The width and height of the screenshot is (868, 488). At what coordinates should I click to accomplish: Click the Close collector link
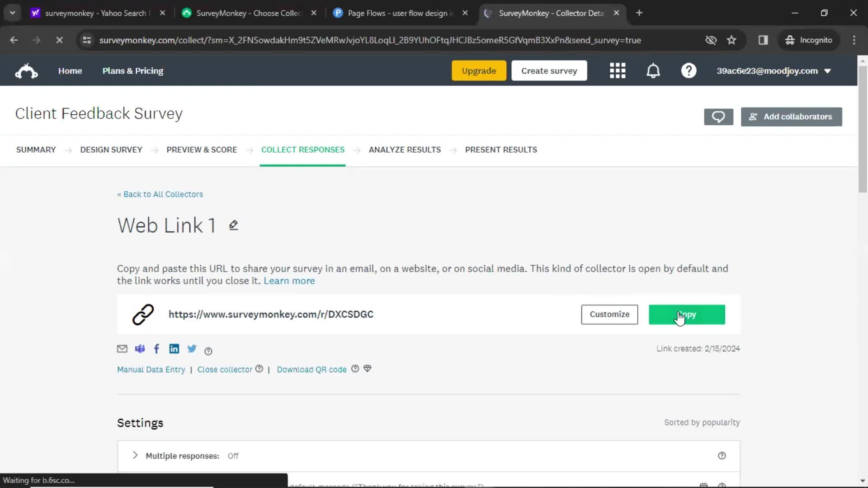tap(224, 370)
